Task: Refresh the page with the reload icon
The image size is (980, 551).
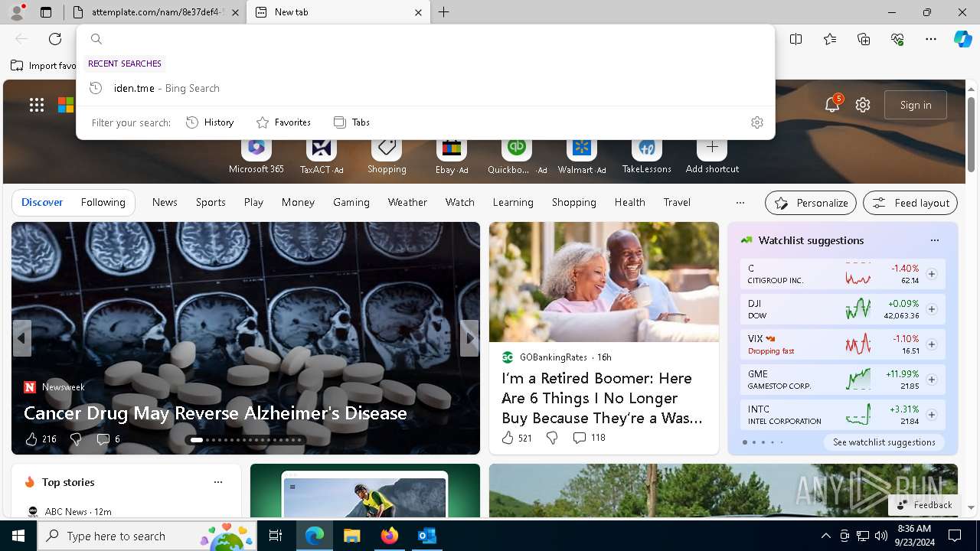Action: 55,39
